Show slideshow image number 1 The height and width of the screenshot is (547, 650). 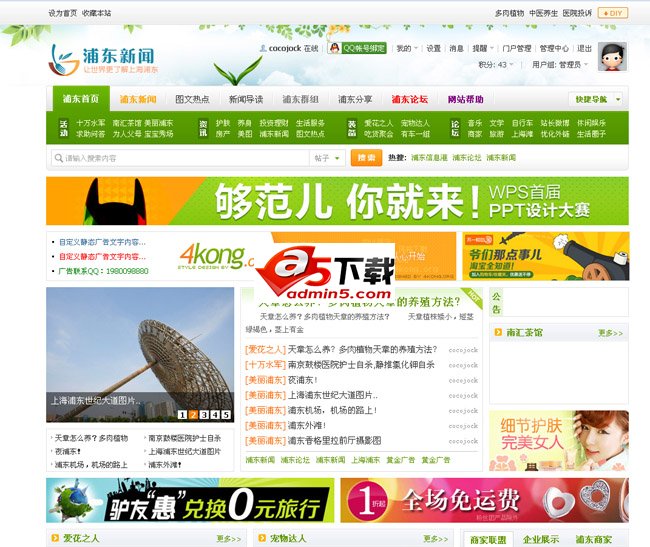[x=182, y=414]
